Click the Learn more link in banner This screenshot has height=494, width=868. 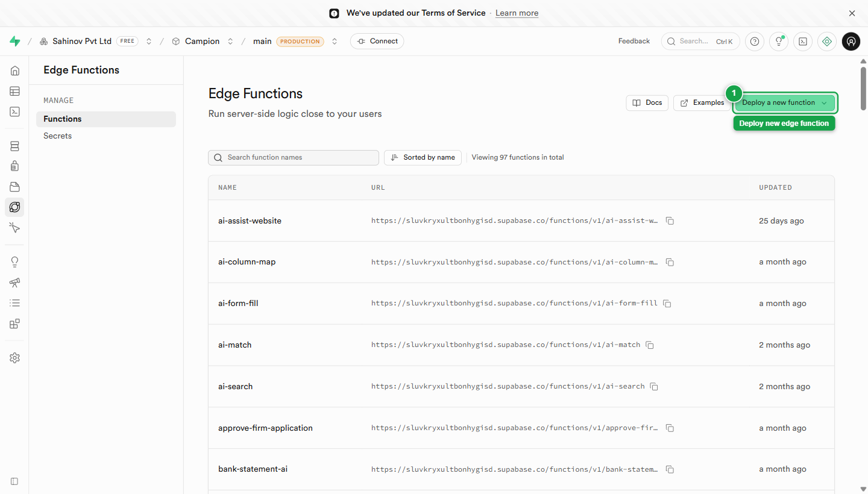(517, 13)
